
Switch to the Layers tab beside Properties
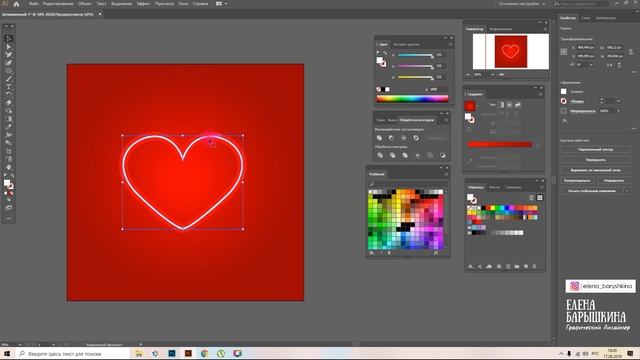(x=586, y=18)
